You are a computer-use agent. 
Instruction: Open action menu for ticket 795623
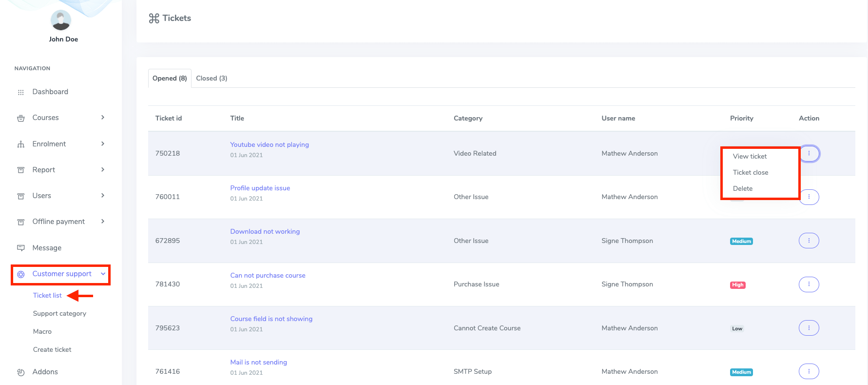pos(809,328)
